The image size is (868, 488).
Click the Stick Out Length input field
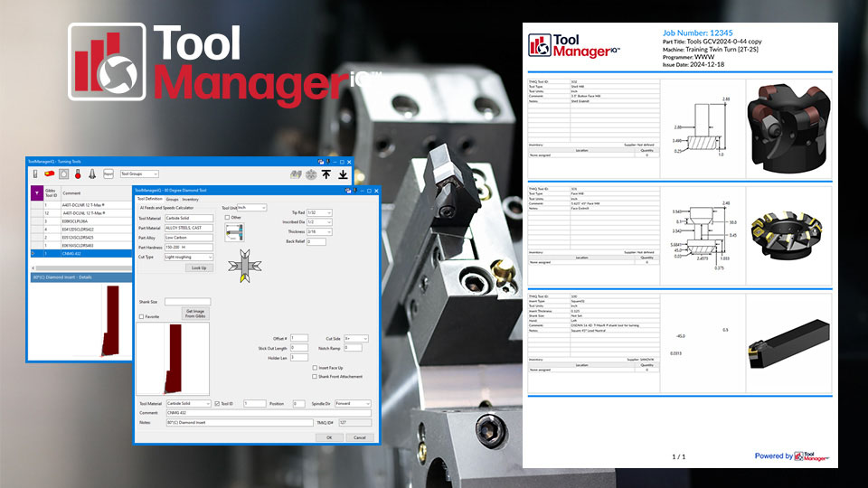click(x=299, y=347)
